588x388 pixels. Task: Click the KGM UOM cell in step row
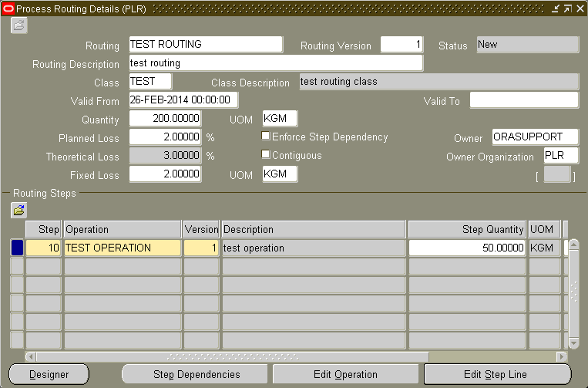coord(545,248)
